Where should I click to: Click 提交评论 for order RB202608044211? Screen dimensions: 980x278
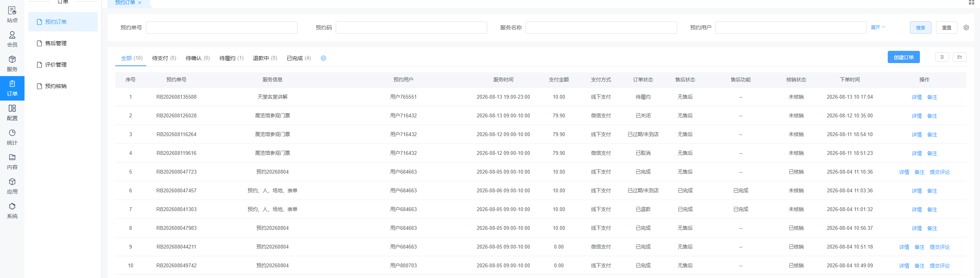(940, 247)
